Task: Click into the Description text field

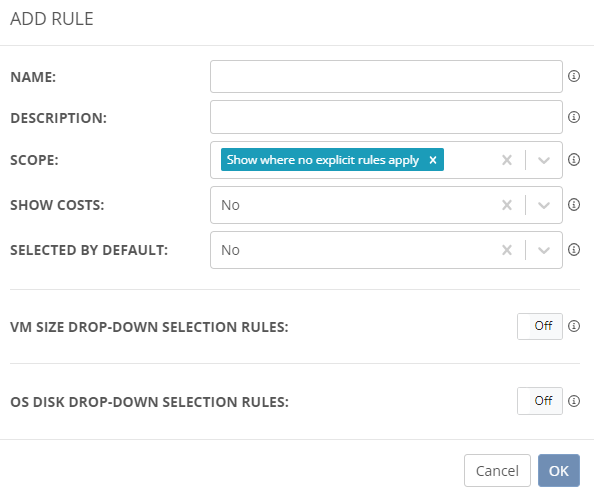Action: (386, 117)
